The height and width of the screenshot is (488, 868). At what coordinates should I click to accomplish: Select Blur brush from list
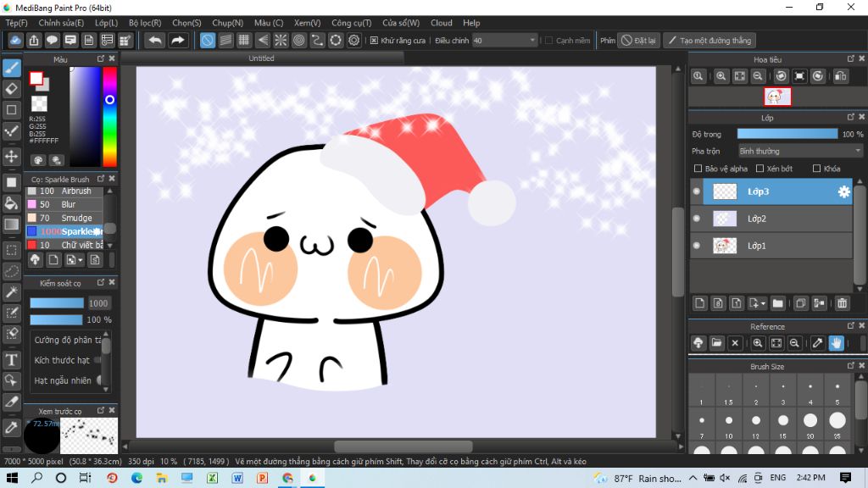tap(65, 204)
